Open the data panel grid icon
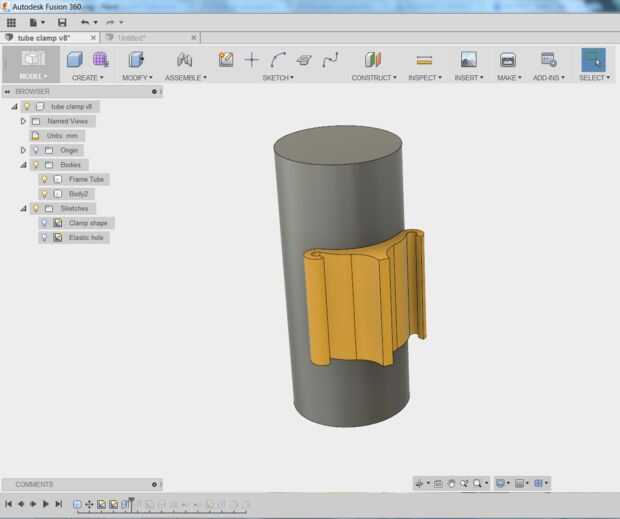Screen dimensions: 620x519 pyautogui.click(x=11, y=22)
